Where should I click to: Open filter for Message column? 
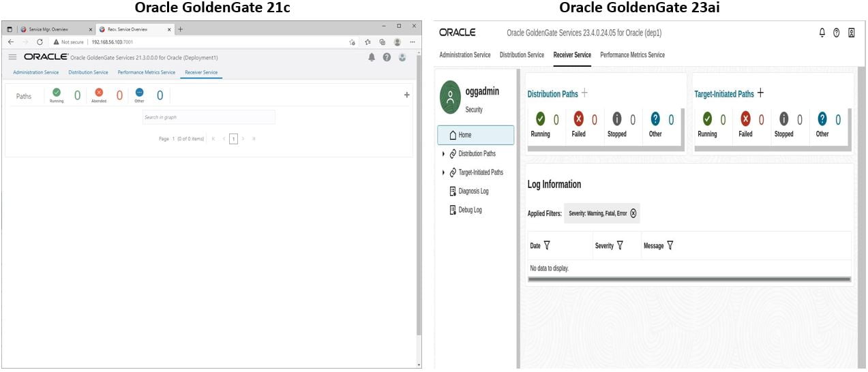[670, 245]
